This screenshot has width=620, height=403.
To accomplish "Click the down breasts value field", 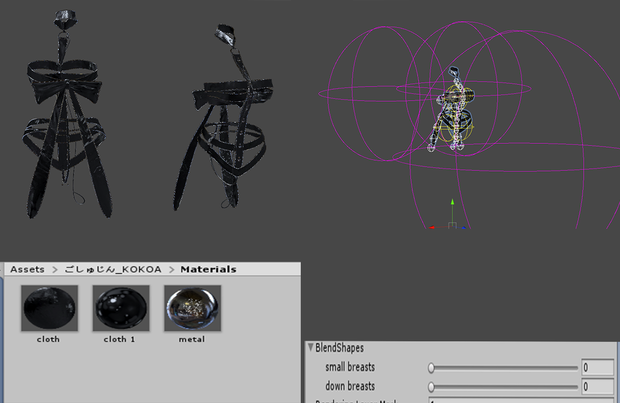I will (x=597, y=386).
